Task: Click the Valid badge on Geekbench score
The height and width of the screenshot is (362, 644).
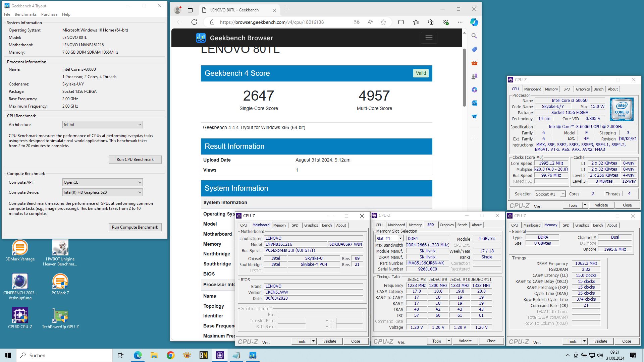Action: pos(421,73)
